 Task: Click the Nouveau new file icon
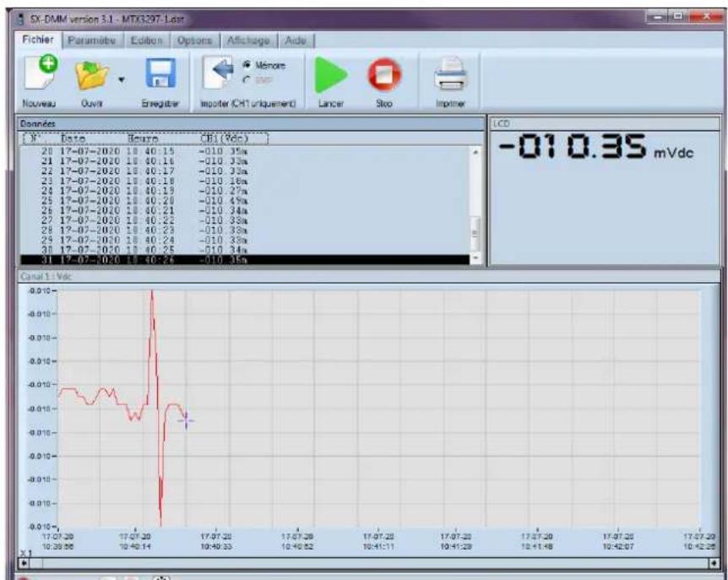pyautogui.click(x=41, y=73)
